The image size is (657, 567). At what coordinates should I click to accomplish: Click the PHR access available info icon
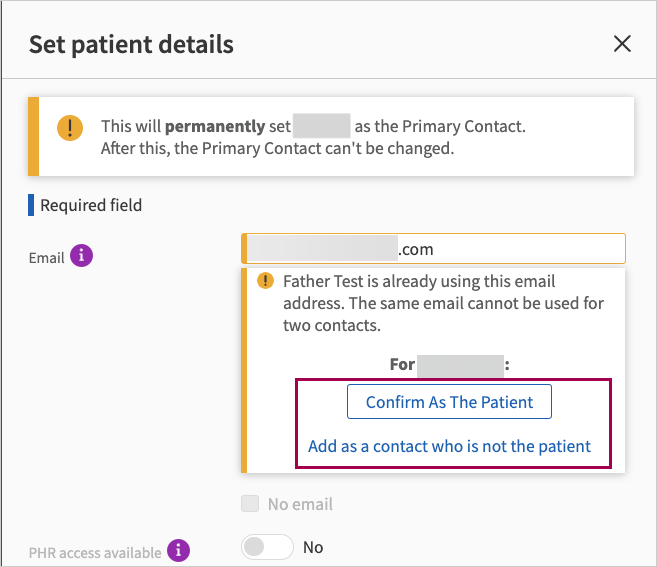pos(178,551)
